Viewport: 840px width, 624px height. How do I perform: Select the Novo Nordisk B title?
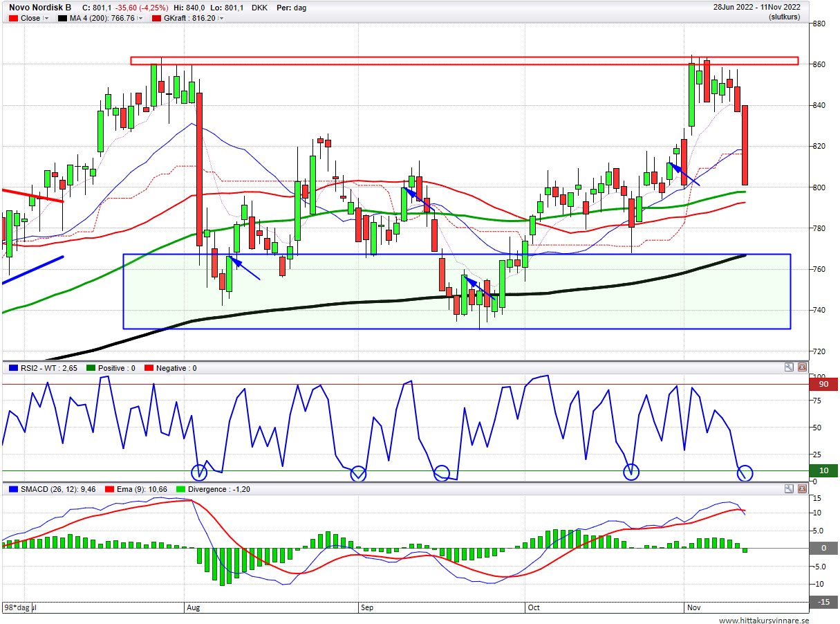(40, 8)
